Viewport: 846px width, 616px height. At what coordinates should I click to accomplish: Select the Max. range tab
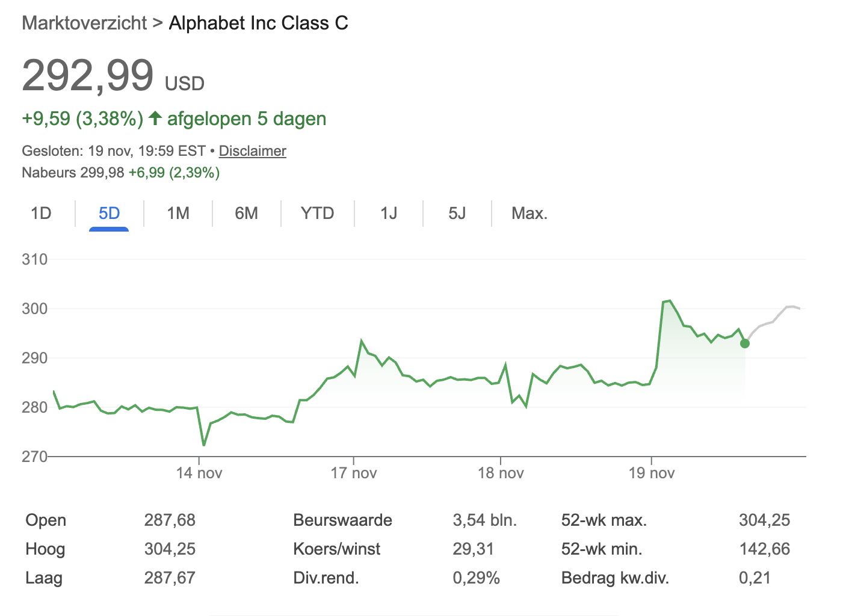[x=529, y=214]
